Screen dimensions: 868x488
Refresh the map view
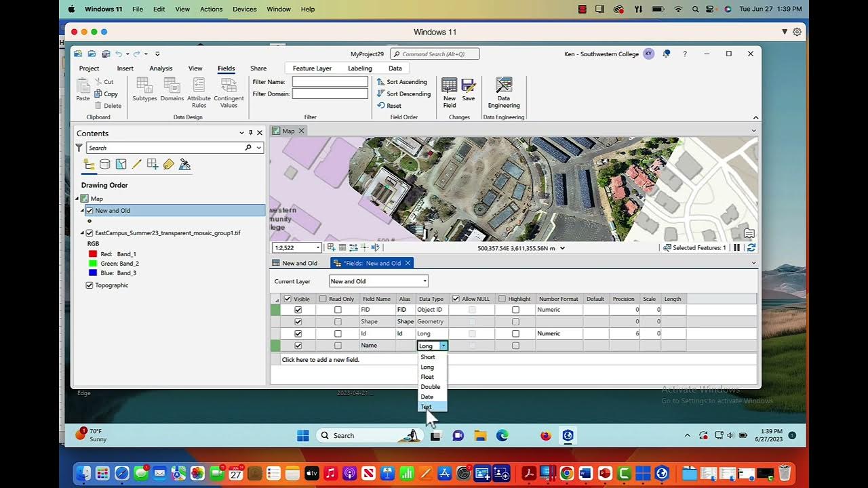click(751, 248)
